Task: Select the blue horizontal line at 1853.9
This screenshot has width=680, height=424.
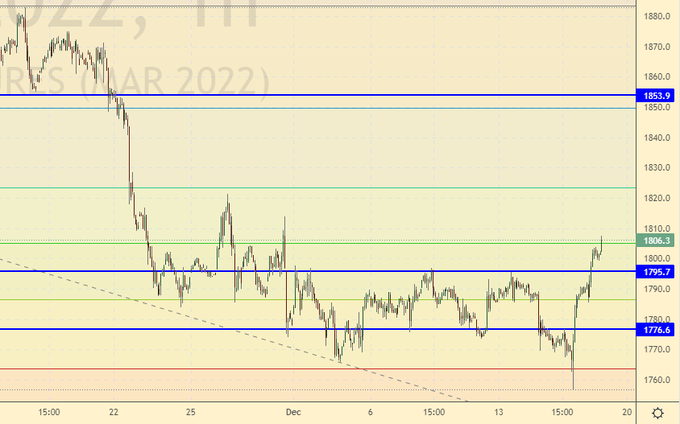Action: [300, 95]
